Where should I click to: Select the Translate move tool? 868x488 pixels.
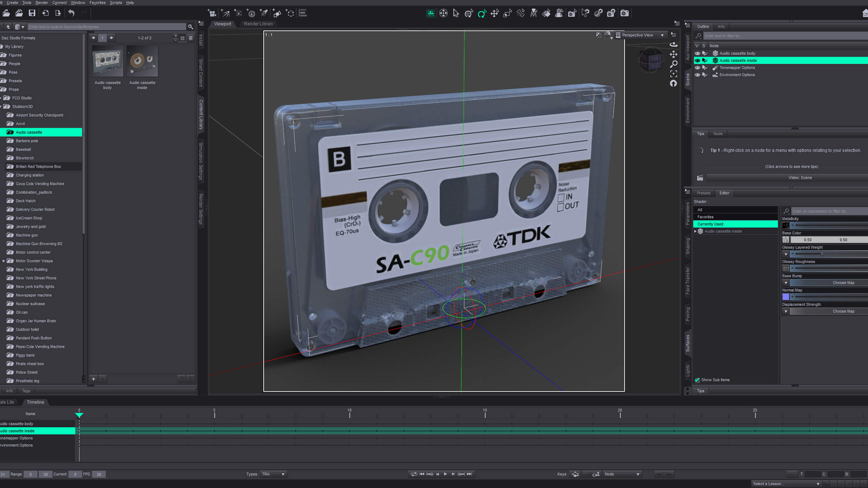coord(495,13)
